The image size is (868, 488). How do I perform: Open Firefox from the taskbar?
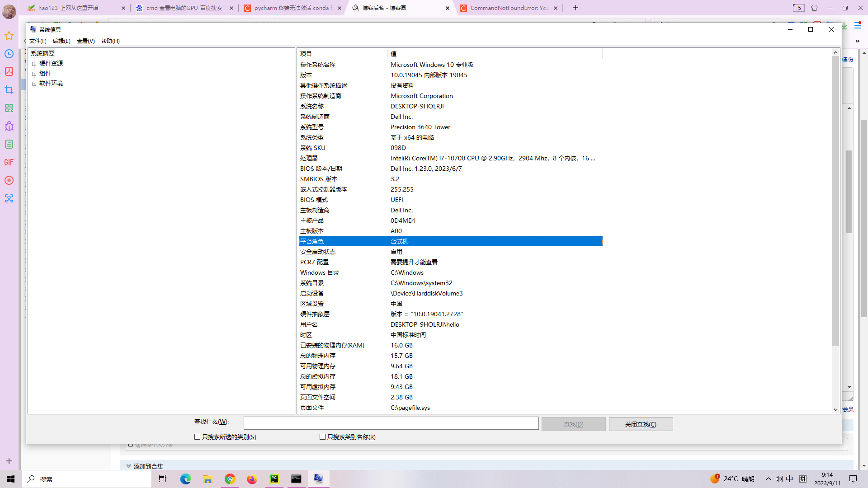pos(252,479)
